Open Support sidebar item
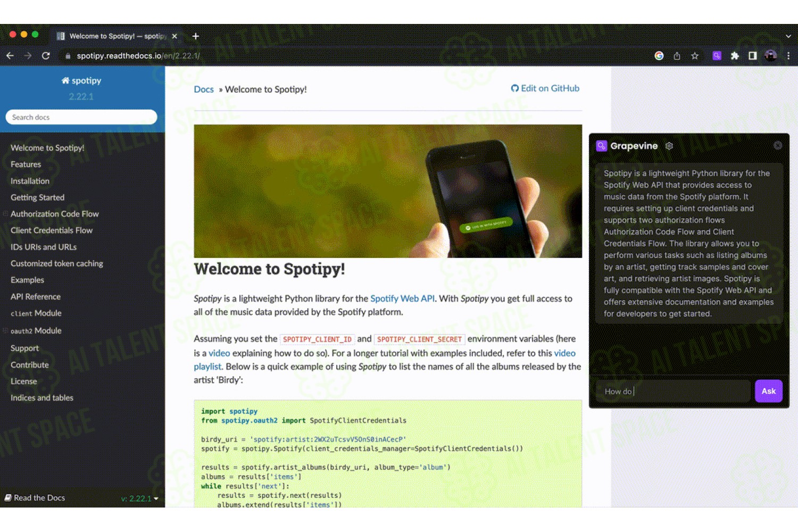The image size is (798, 532). point(24,348)
